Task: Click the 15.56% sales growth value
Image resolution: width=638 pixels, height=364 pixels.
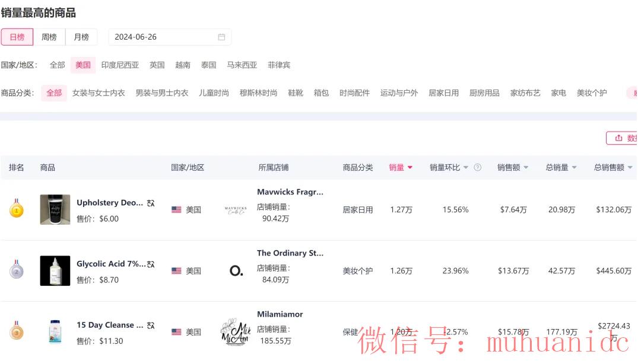Action: point(455,210)
